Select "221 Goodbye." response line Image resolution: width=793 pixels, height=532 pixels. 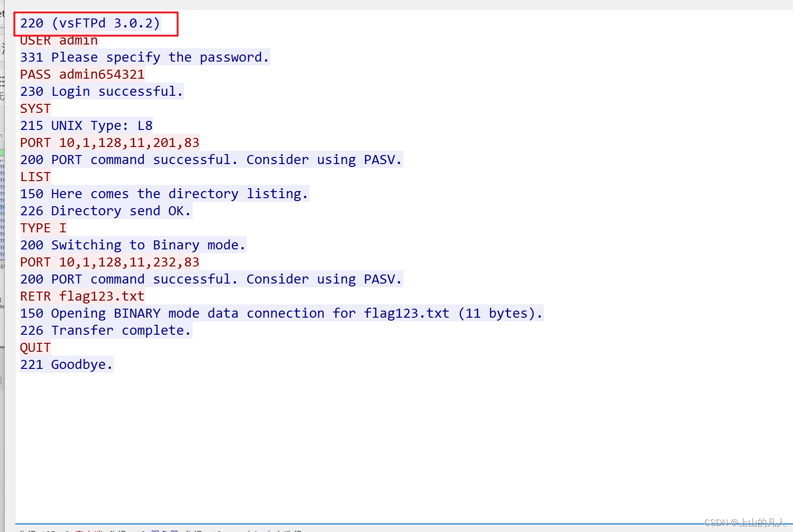pos(66,365)
